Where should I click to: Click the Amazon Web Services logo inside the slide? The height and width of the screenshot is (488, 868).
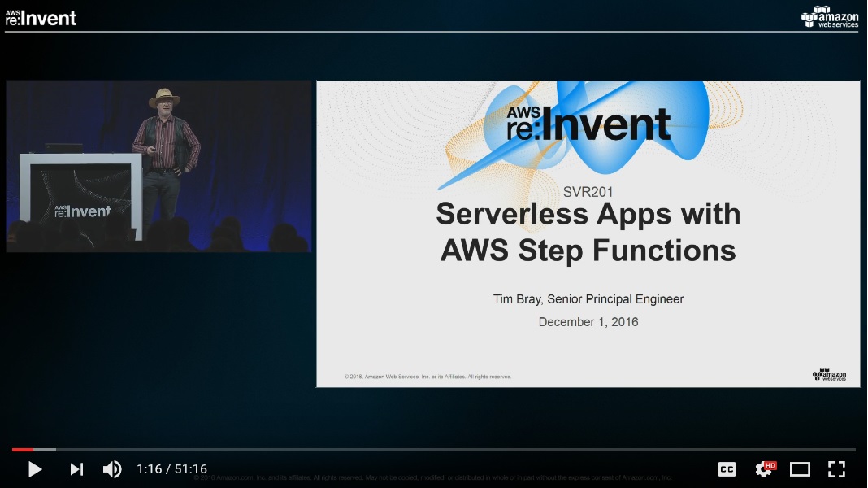pos(829,374)
